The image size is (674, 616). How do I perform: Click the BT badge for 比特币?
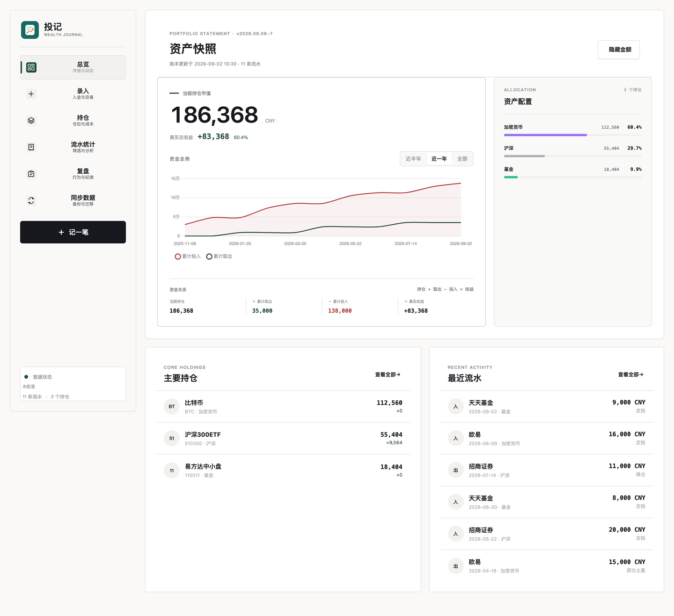[x=172, y=406]
